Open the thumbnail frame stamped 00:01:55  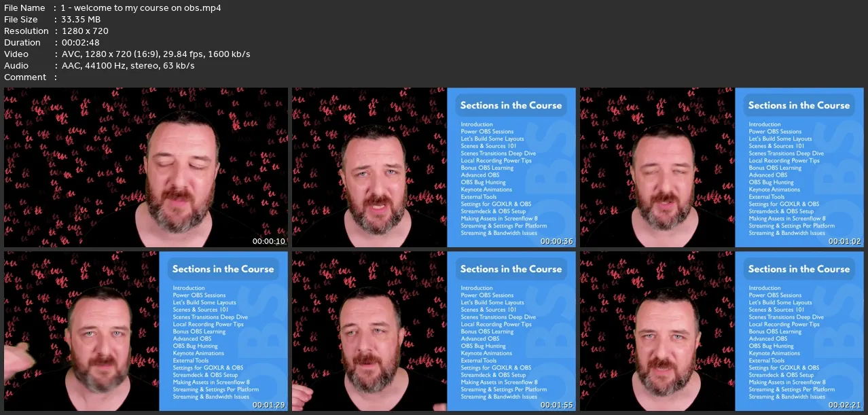(434, 331)
